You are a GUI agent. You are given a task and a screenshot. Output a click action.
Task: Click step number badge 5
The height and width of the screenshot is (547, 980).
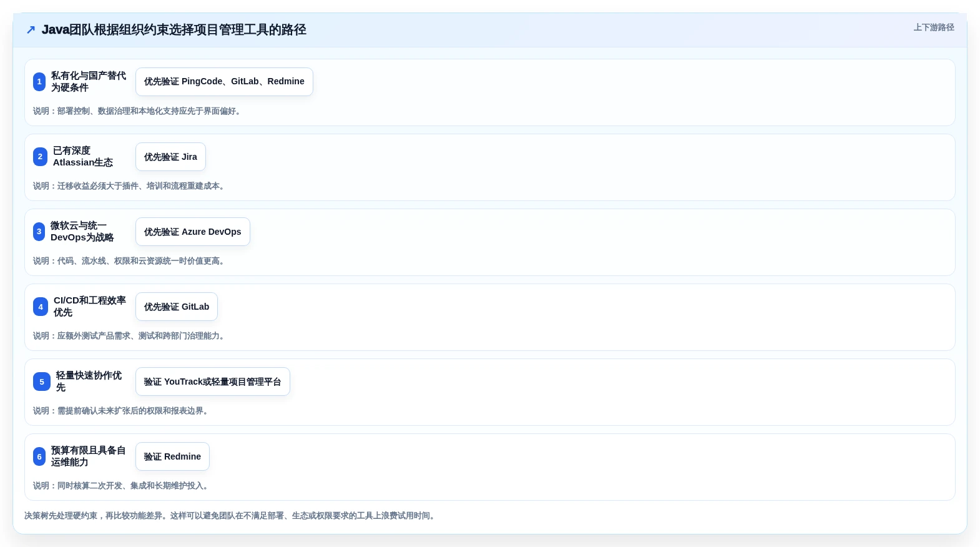coord(42,382)
